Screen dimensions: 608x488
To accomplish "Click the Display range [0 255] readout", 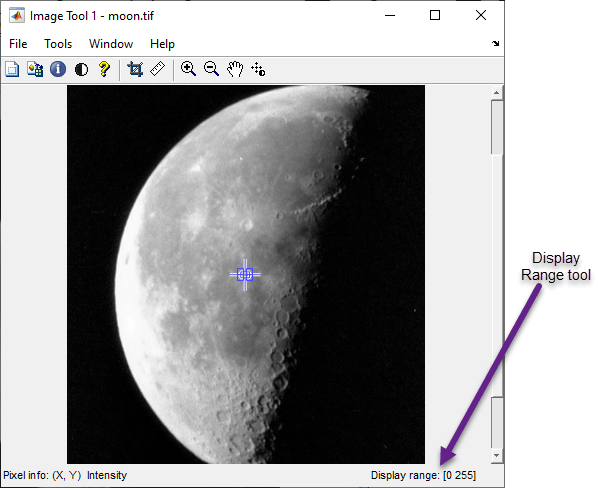I will coord(423,475).
